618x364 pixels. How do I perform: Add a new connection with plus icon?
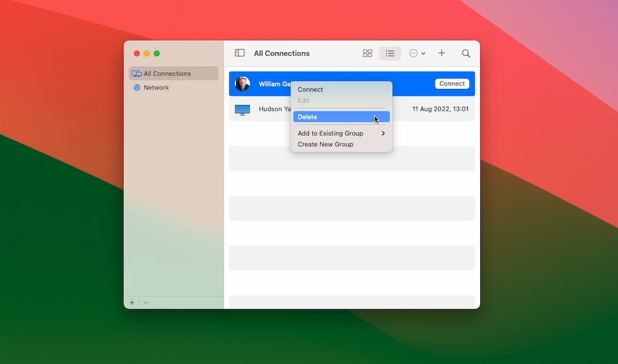pyautogui.click(x=442, y=54)
